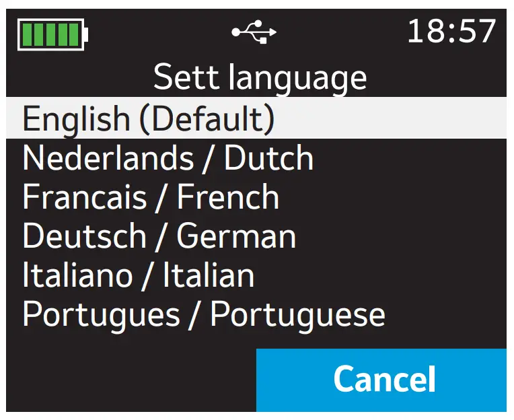Switch device language to Dutch
The width and height of the screenshot is (514, 420).
tap(168, 158)
